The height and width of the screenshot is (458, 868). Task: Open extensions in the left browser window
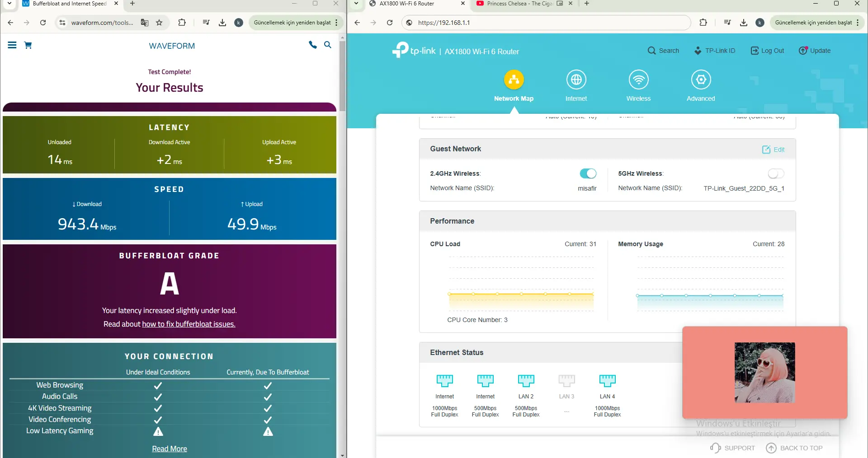pyautogui.click(x=182, y=23)
